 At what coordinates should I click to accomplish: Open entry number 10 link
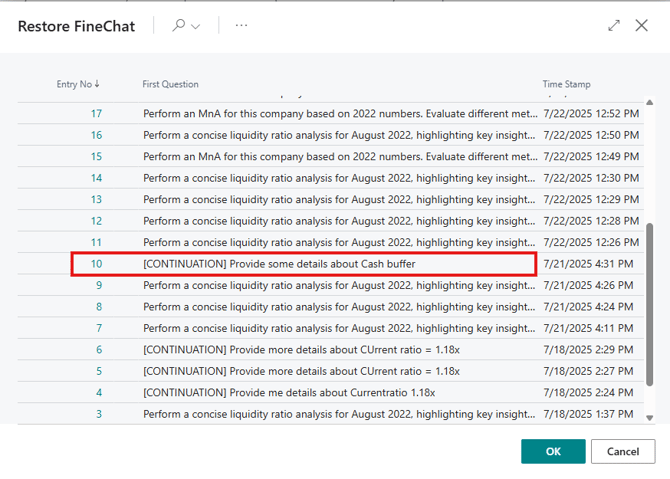pos(96,264)
